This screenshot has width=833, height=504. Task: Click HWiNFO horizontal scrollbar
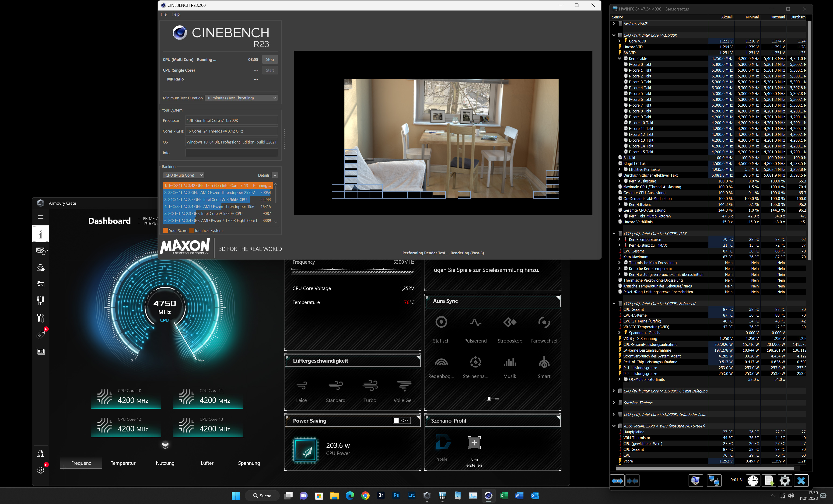point(705,469)
